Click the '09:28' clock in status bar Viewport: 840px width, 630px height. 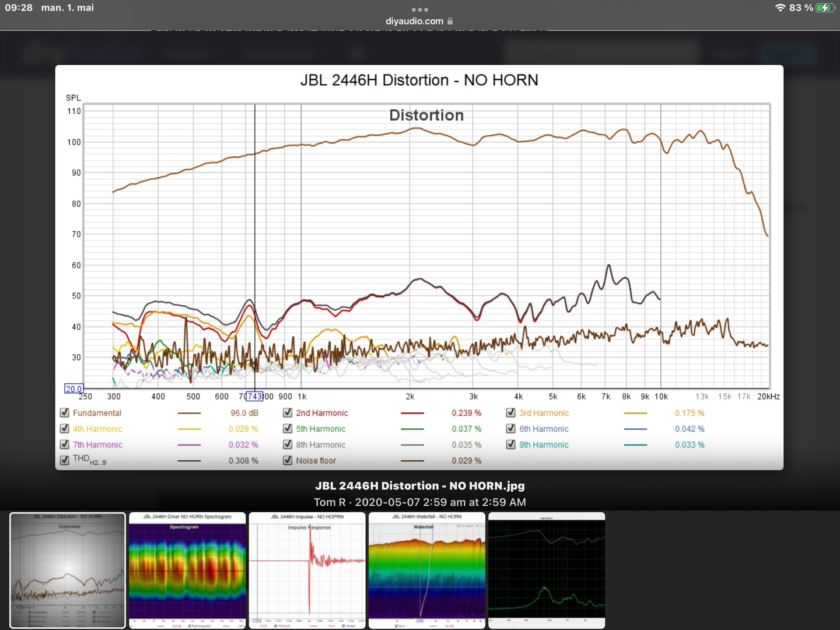[x=19, y=8]
